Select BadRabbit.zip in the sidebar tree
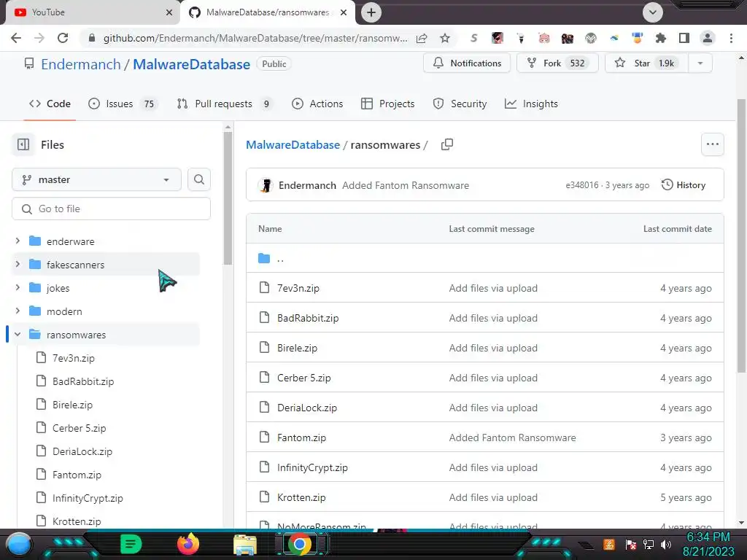 pyautogui.click(x=83, y=381)
